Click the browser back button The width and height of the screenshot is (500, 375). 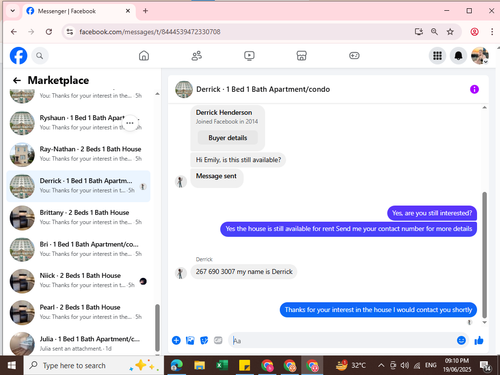coord(14,32)
